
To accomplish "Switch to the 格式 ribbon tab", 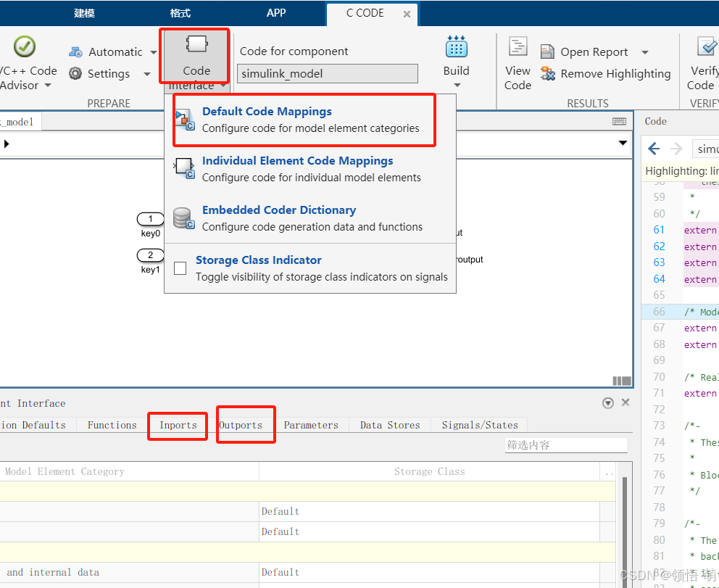I will pyautogui.click(x=180, y=13).
